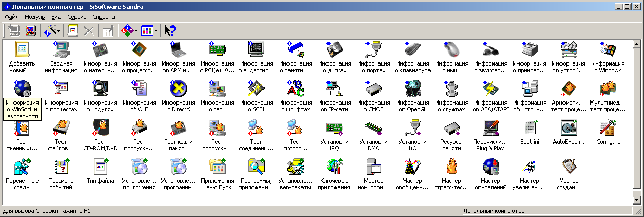Expand the wizard wand dropdown arrow
The image size is (644, 217).
pyautogui.click(x=59, y=31)
